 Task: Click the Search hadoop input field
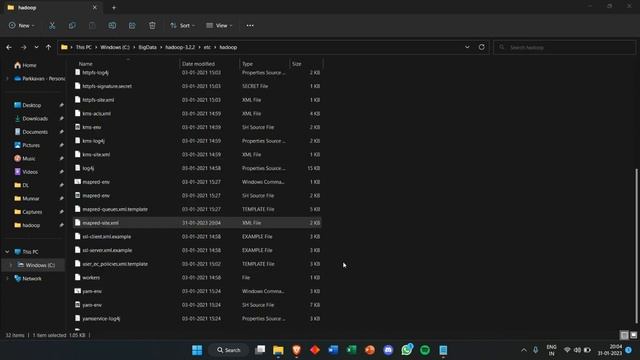click(x=564, y=47)
